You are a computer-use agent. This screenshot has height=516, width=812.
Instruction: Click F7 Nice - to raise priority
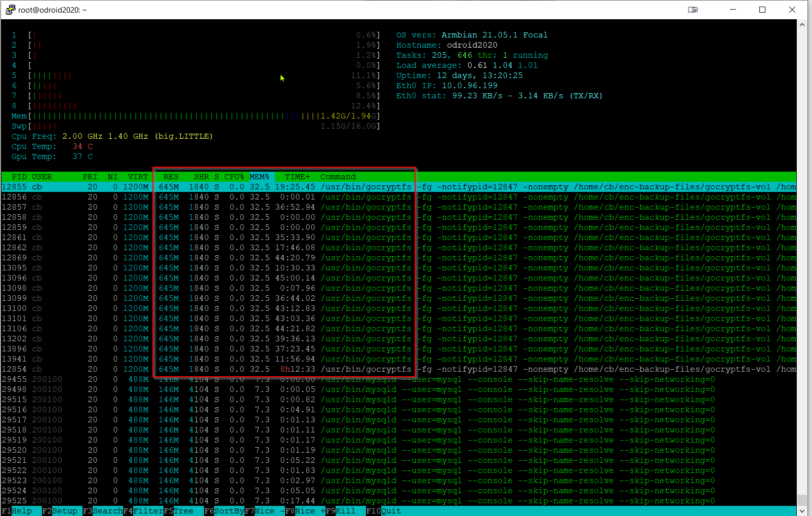click(x=265, y=511)
